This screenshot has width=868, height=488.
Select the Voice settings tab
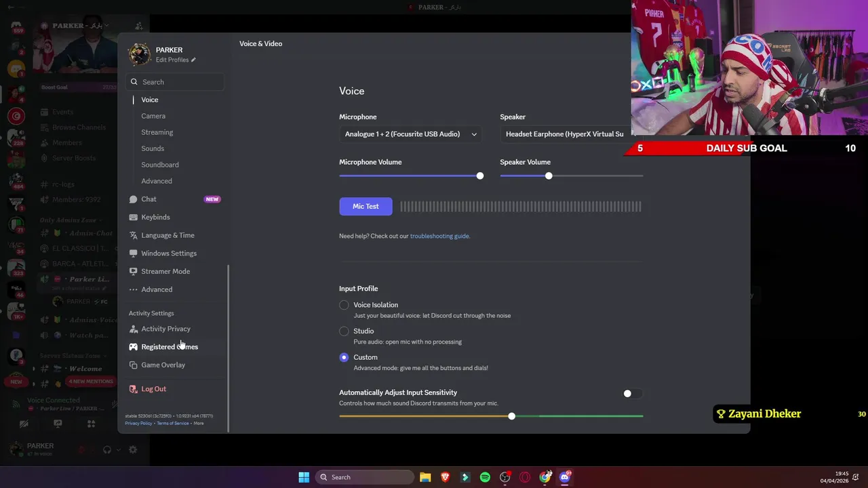point(150,100)
